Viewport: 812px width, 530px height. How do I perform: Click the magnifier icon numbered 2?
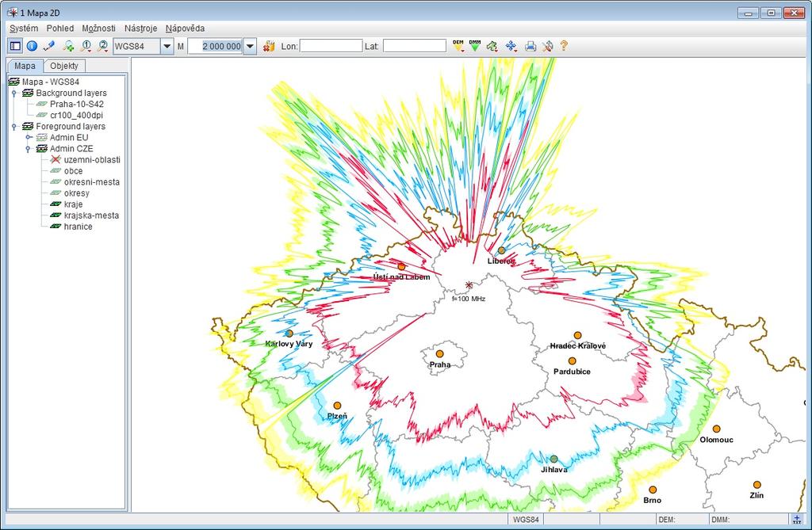point(102,46)
